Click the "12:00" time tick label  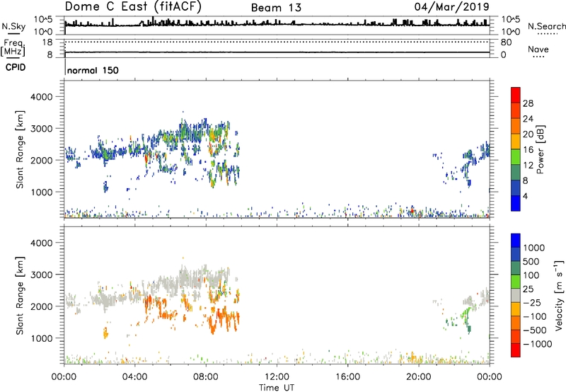(x=277, y=377)
